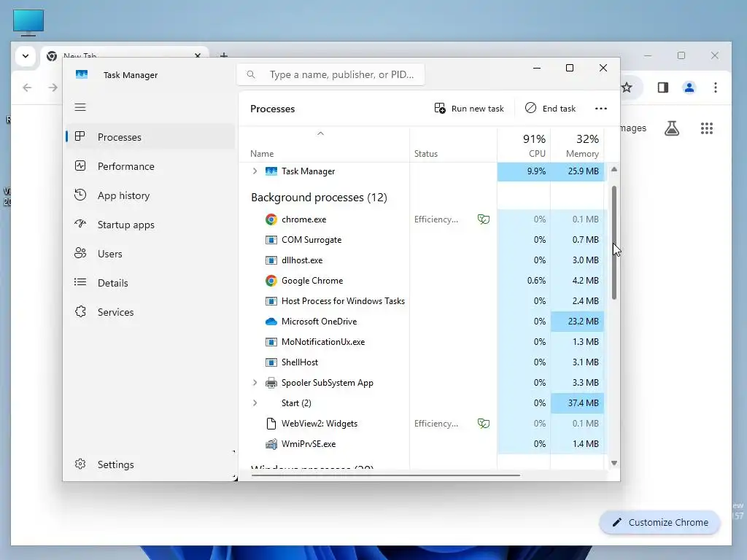Viewport: 747px width, 560px height.
Task: Click efficiency mode leaf icon for chrome.exe
Action: pyautogui.click(x=484, y=219)
